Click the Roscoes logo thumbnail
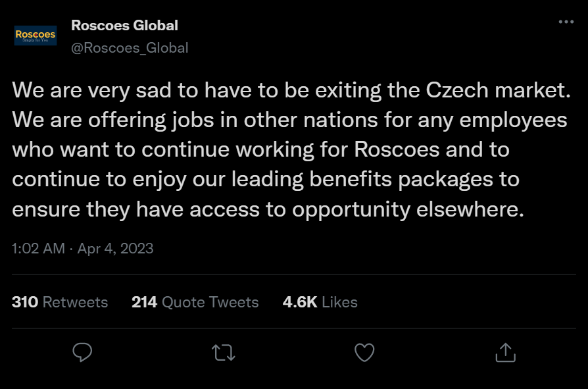 click(x=34, y=35)
